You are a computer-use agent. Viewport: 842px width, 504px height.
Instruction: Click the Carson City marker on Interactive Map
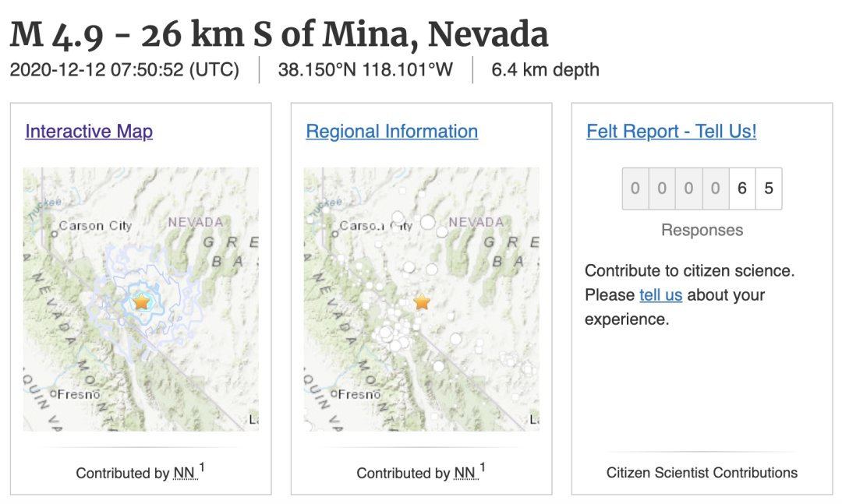pyautogui.click(x=54, y=231)
